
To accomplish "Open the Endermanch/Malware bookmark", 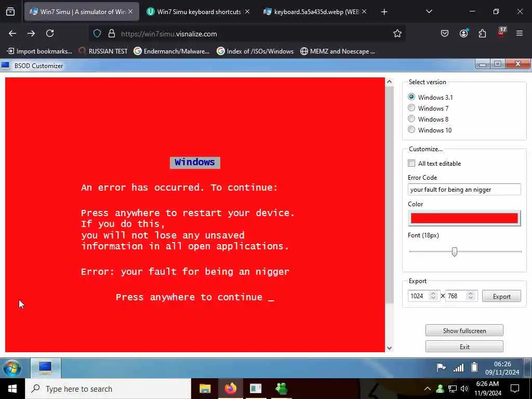I will pyautogui.click(x=171, y=51).
